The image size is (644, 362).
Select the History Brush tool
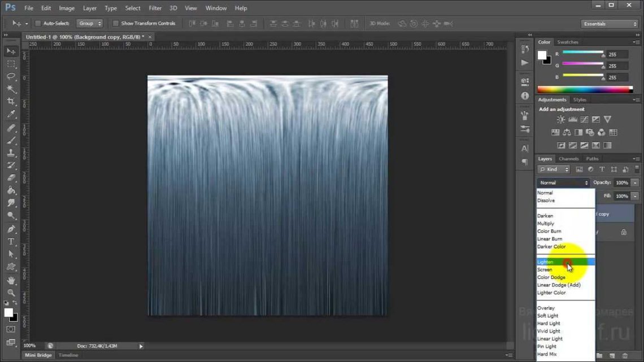click(11, 165)
